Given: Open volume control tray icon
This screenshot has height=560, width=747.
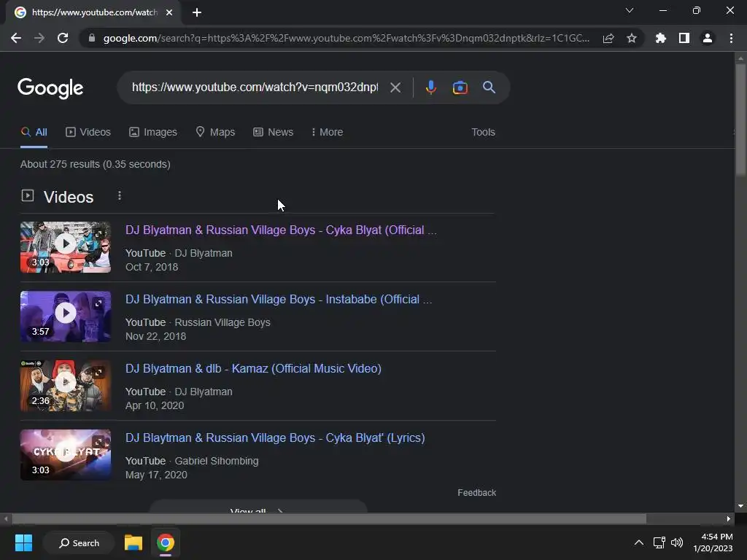Looking at the screenshot, I should point(676,542).
